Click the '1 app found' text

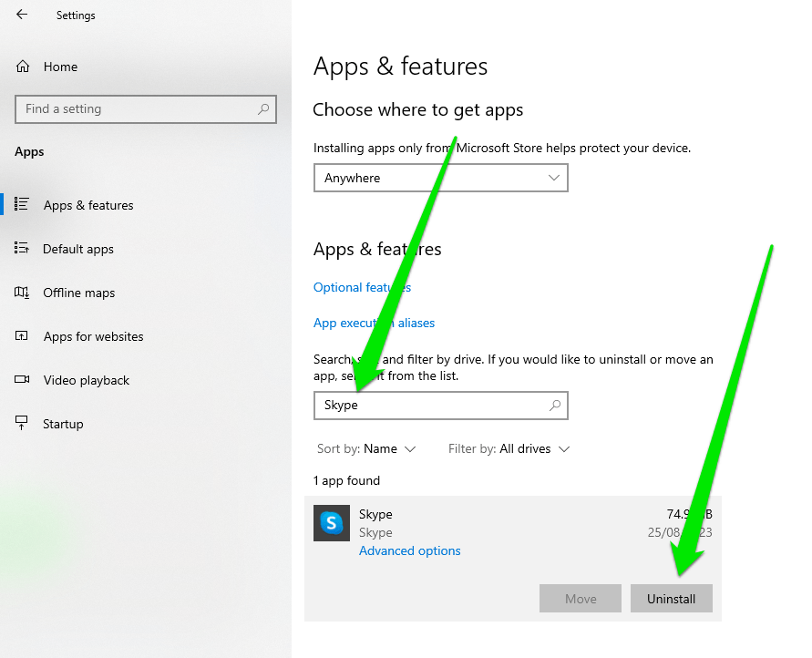346,480
